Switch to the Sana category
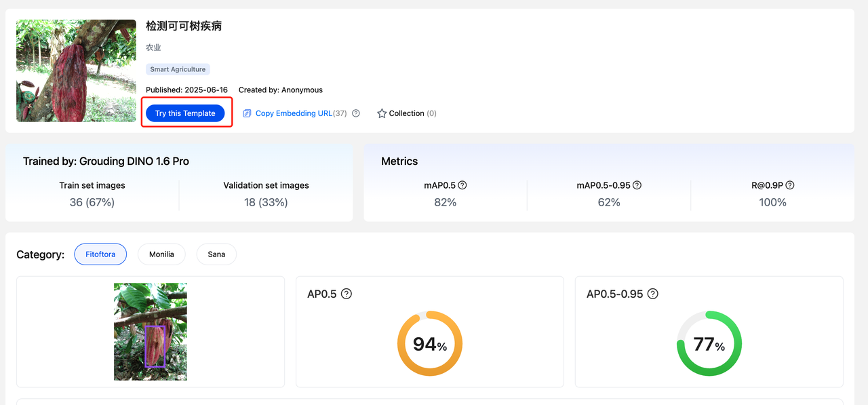This screenshot has height=405, width=868. 216,254
